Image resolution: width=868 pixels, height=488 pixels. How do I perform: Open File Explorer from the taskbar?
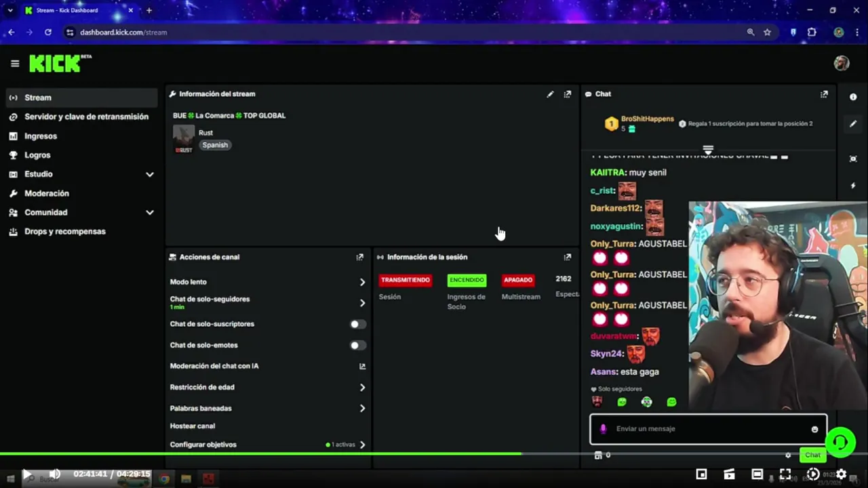tap(186, 479)
